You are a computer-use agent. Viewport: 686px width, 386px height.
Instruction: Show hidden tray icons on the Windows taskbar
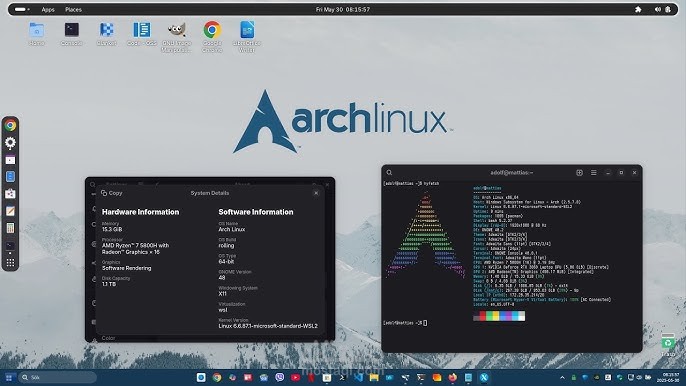[x=562, y=377]
